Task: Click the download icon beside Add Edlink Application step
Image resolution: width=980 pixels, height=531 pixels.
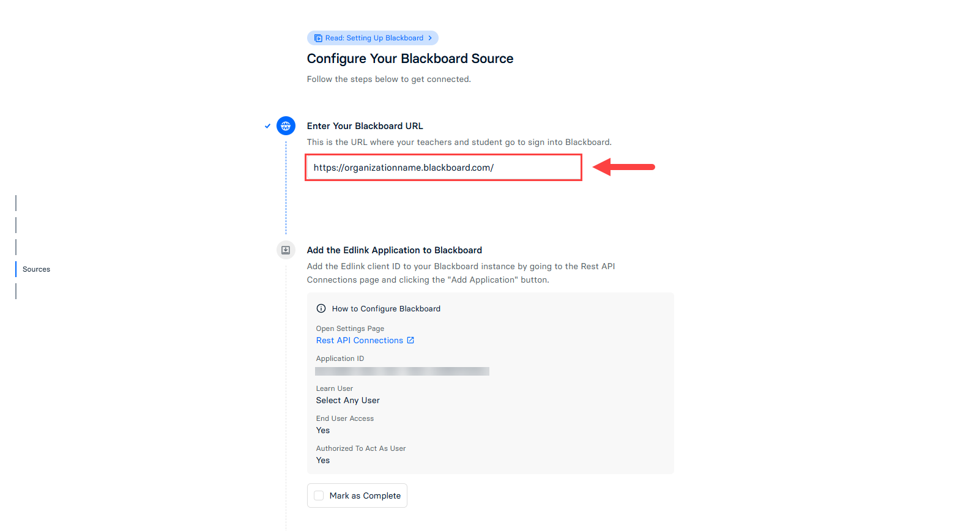Action: click(x=286, y=250)
